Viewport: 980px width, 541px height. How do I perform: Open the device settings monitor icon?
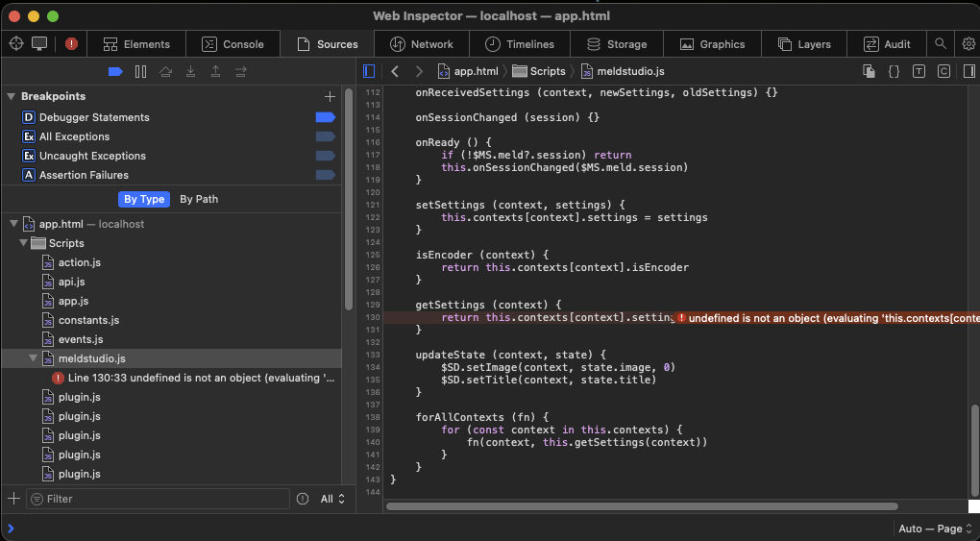(39, 43)
